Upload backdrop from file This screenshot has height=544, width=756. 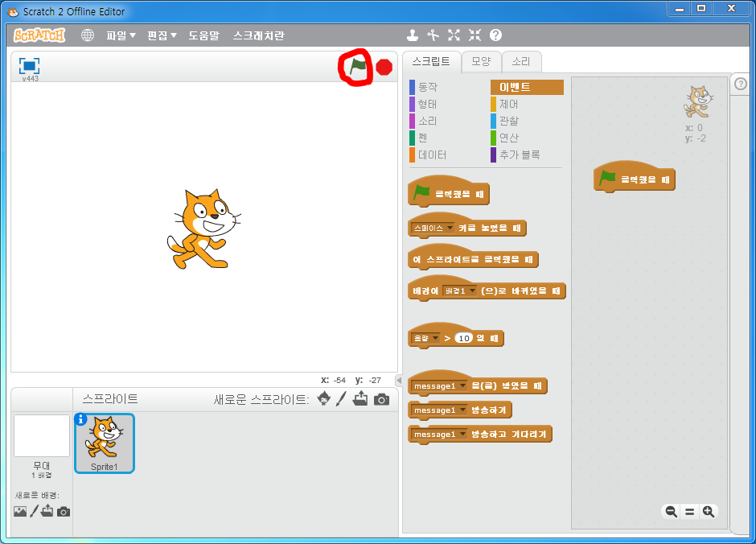click(47, 511)
